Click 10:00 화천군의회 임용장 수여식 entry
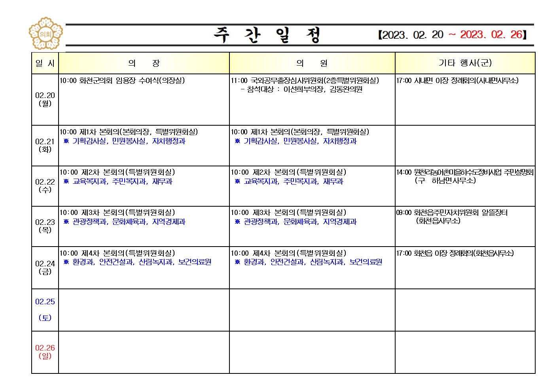This screenshot has height=392, width=555. pos(122,81)
